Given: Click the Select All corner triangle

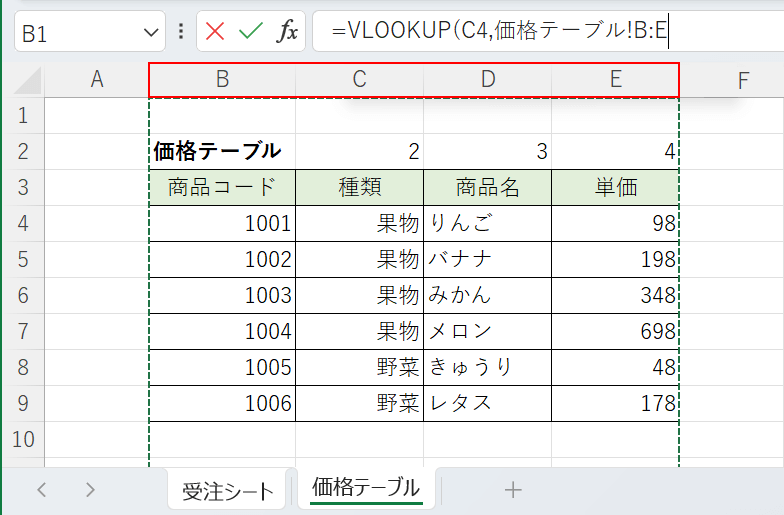Looking at the screenshot, I should [28, 80].
